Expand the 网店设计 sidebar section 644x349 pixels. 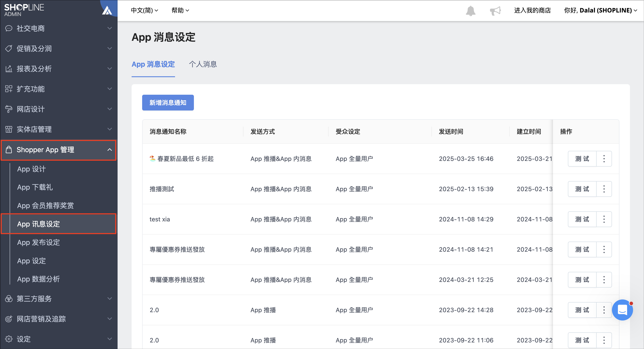coord(109,109)
